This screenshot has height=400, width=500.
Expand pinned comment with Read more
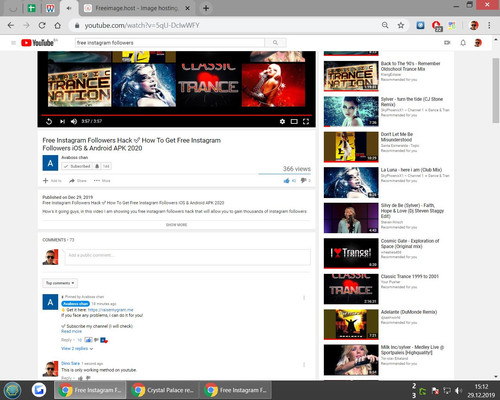pyautogui.click(x=71, y=331)
